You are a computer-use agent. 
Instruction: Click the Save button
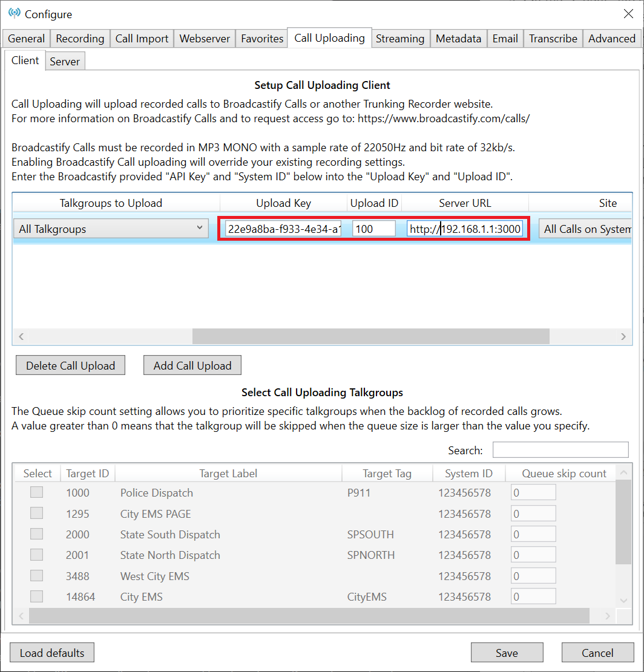click(x=507, y=653)
